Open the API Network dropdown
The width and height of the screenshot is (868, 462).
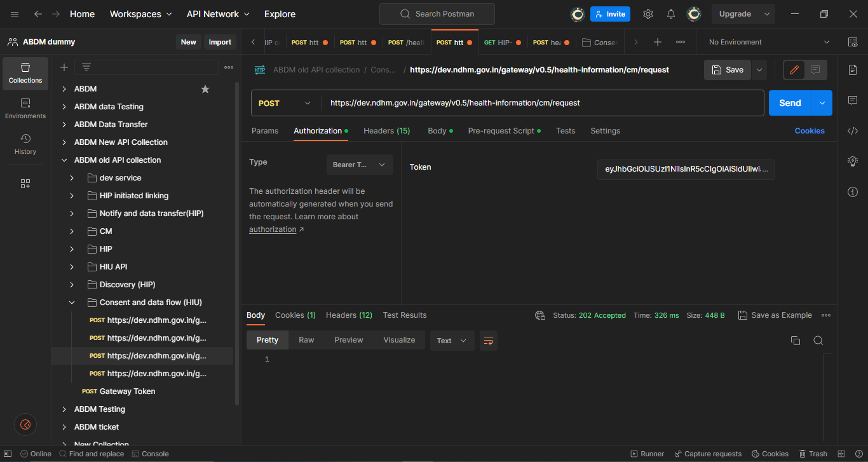point(218,14)
